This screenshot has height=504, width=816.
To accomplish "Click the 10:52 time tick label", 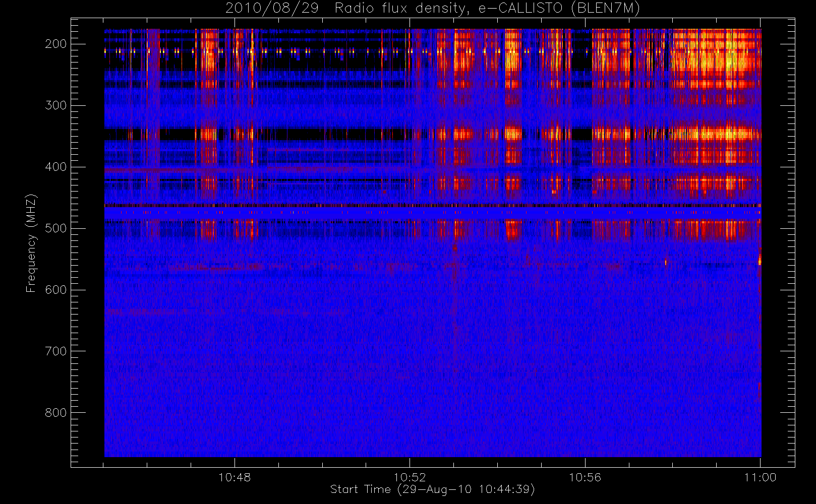I will [x=410, y=477].
